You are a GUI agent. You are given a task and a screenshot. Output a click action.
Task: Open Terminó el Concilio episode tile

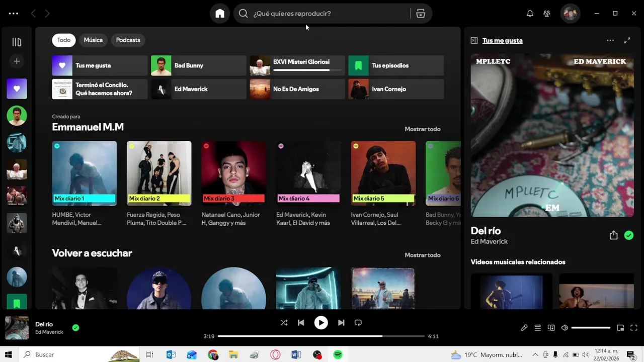pyautogui.click(x=100, y=89)
